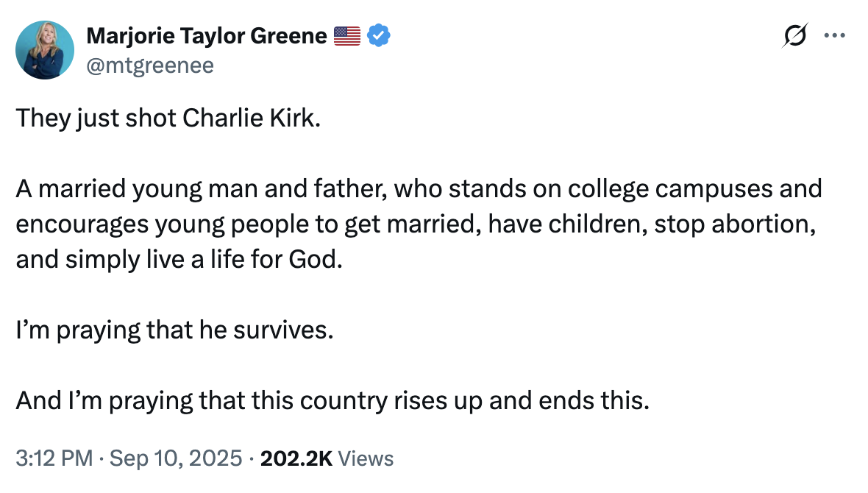
Task: Click the 'A married young man and father' line
Action: pyautogui.click(x=418, y=189)
